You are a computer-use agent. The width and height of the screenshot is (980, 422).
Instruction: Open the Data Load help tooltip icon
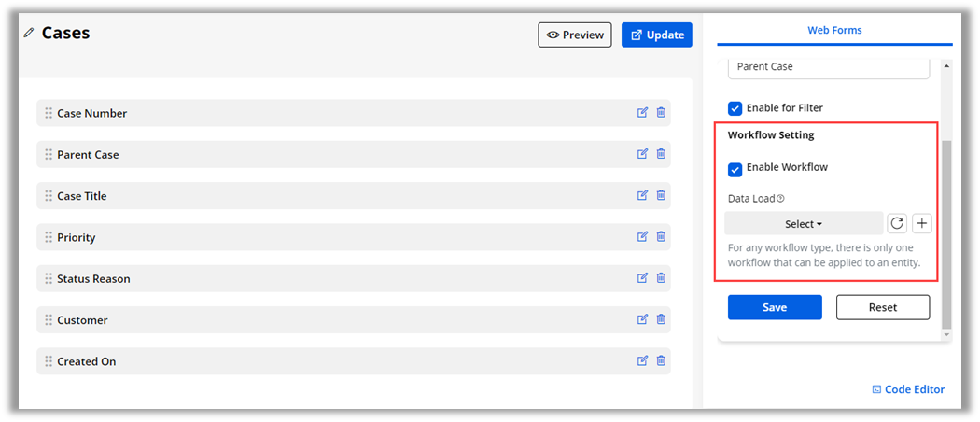pyautogui.click(x=780, y=198)
